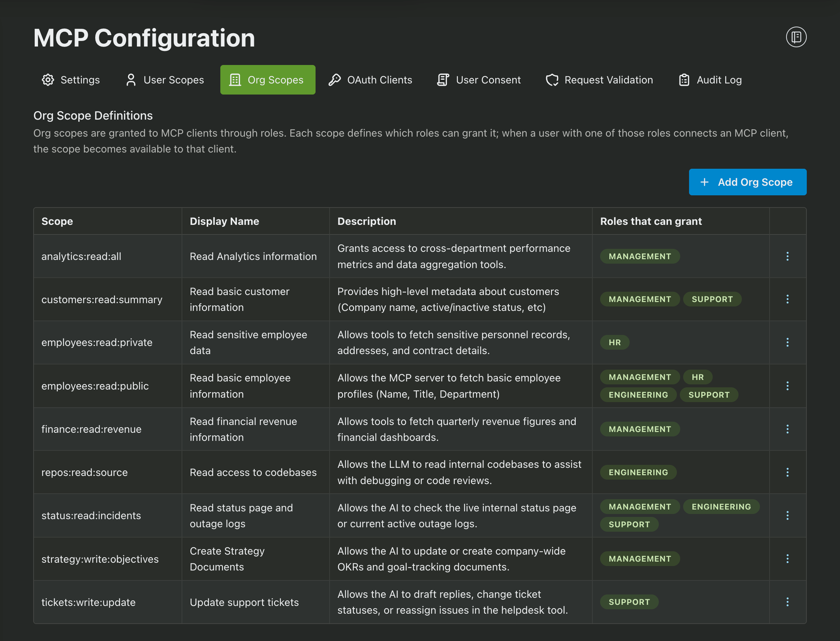The width and height of the screenshot is (840, 641).
Task: Switch to the User Scopes tab
Action: click(164, 80)
